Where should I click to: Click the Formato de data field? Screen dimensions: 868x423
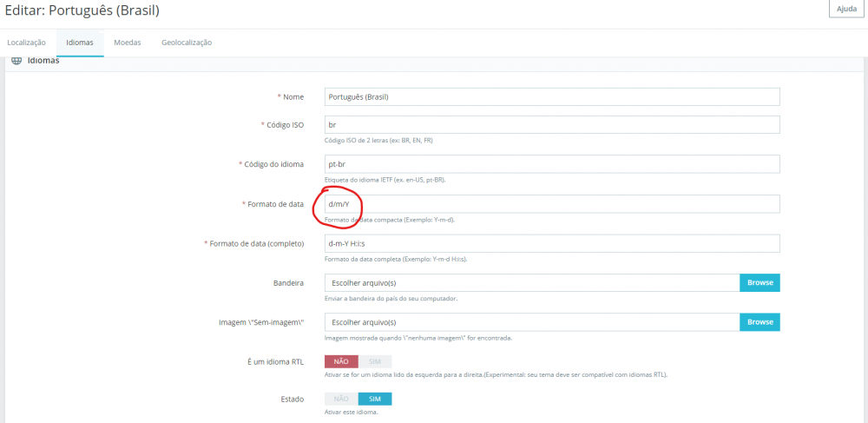(552, 204)
